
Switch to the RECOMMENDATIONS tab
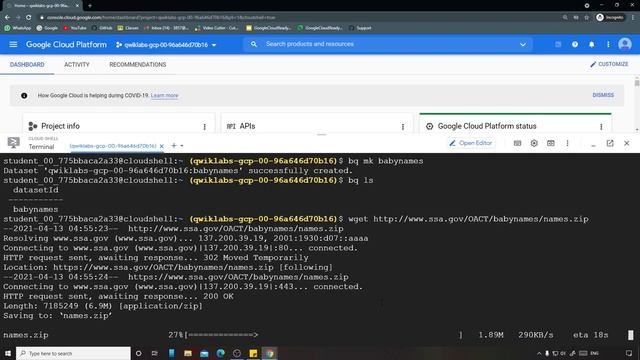pyautogui.click(x=138, y=64)
